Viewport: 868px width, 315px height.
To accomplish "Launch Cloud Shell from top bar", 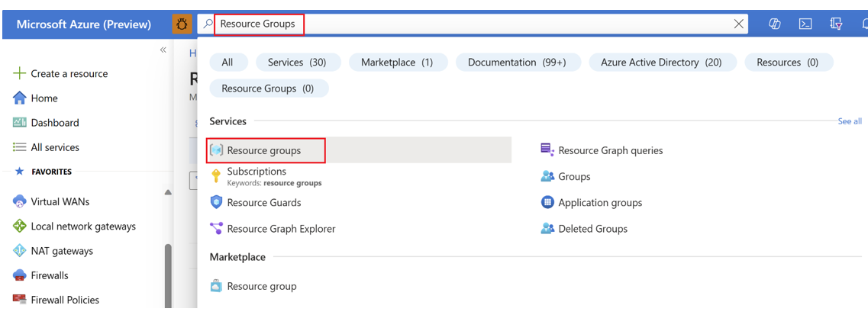I will click(x=805, y=24).
